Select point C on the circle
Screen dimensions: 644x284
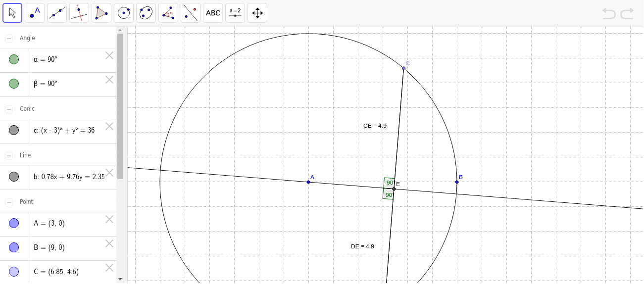pyautogui.click(x=403, y=68)
